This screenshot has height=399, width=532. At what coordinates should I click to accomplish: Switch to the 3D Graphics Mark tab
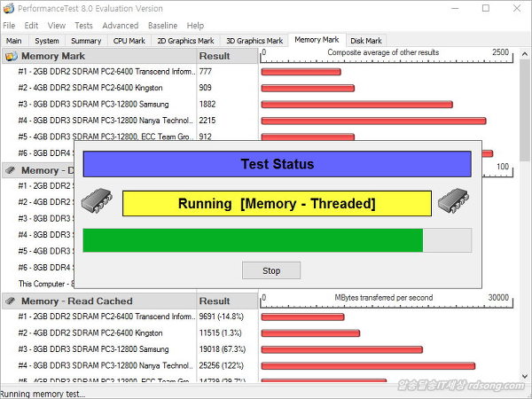coord(254,41)
